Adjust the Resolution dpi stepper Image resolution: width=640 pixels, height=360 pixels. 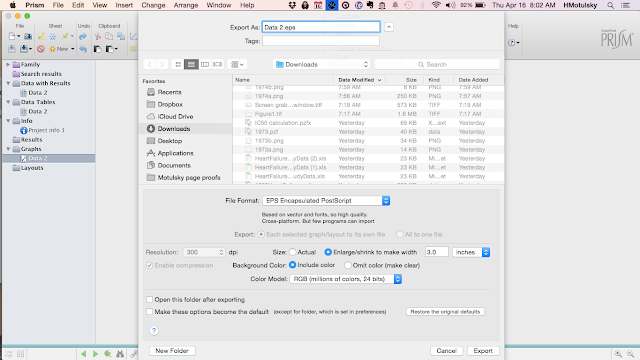221,252
